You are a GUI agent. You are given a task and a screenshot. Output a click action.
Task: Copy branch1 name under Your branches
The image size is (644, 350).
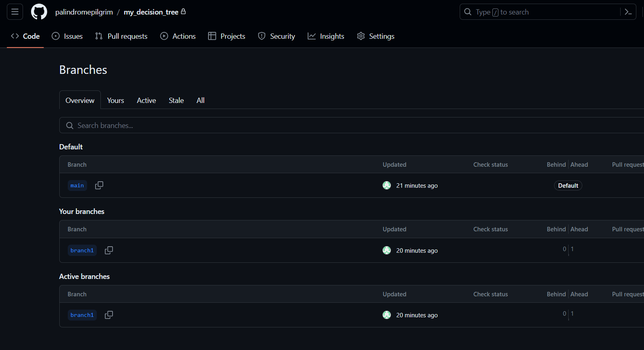[108, 250]
